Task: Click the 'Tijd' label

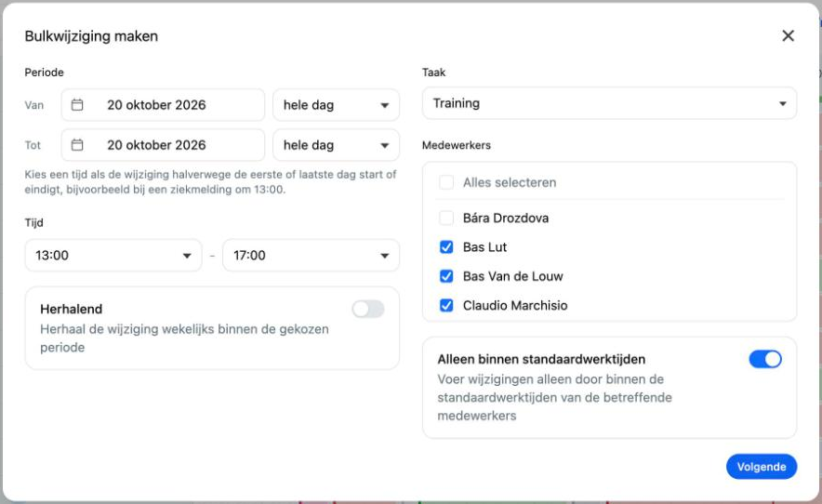Action: (33, 223)
